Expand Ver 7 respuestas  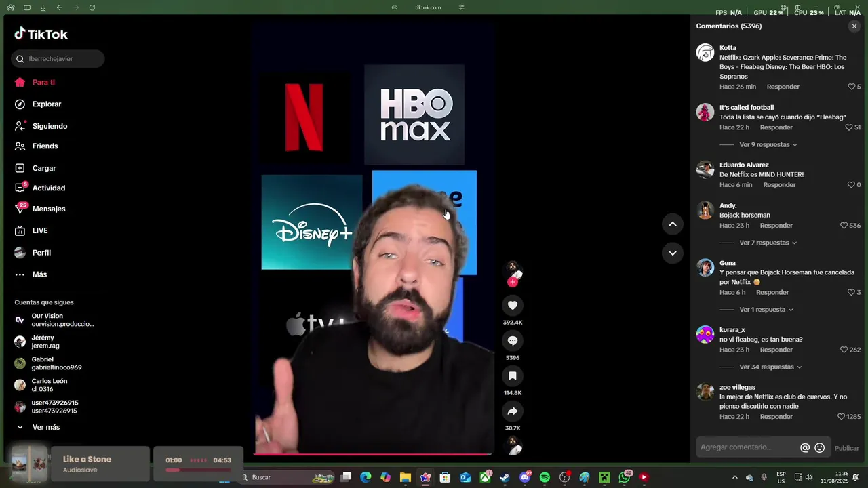pos(768,243)
